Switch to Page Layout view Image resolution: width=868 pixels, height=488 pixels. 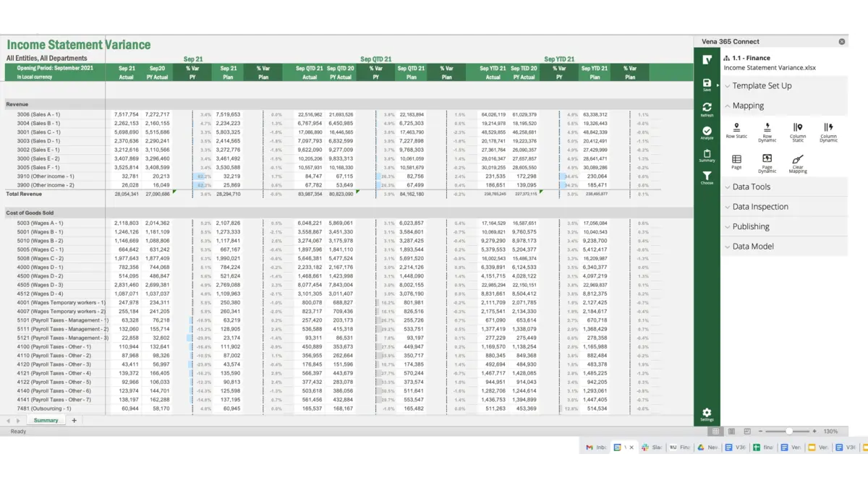click(731, 432)
